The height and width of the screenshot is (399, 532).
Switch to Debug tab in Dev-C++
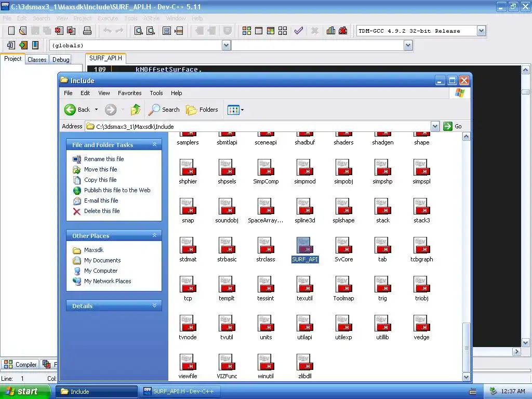(61, 59)
